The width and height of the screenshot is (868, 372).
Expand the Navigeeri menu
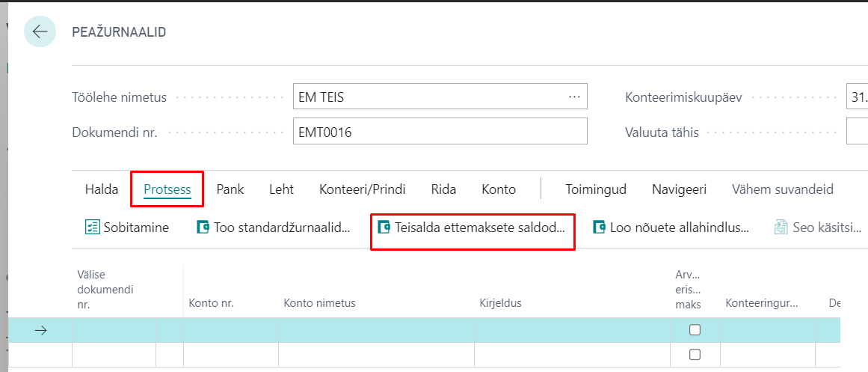tap(679, 189)
